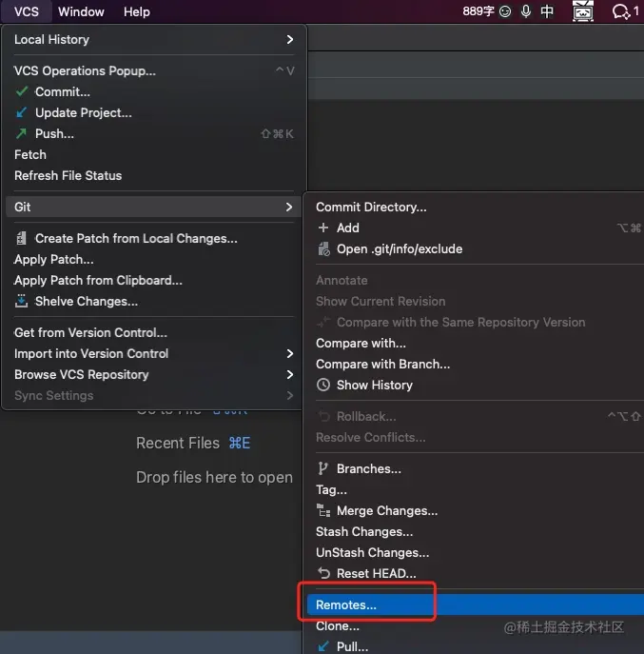The width and height of the screenshot is (644, 654).
Task: Click the undo arrow icon beside Reset HEAD...
Action: coord(323,573)
